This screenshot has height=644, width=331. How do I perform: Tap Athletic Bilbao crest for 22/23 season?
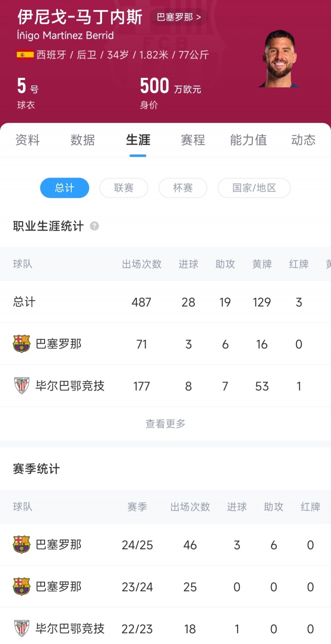[x=22, y=628]
